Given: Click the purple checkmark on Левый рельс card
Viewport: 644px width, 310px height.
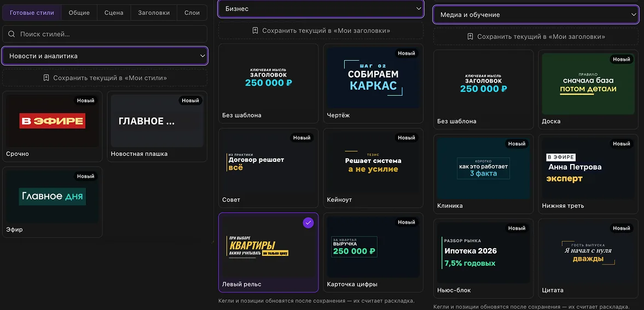Looking at the screenshot, I should point(308,223).
